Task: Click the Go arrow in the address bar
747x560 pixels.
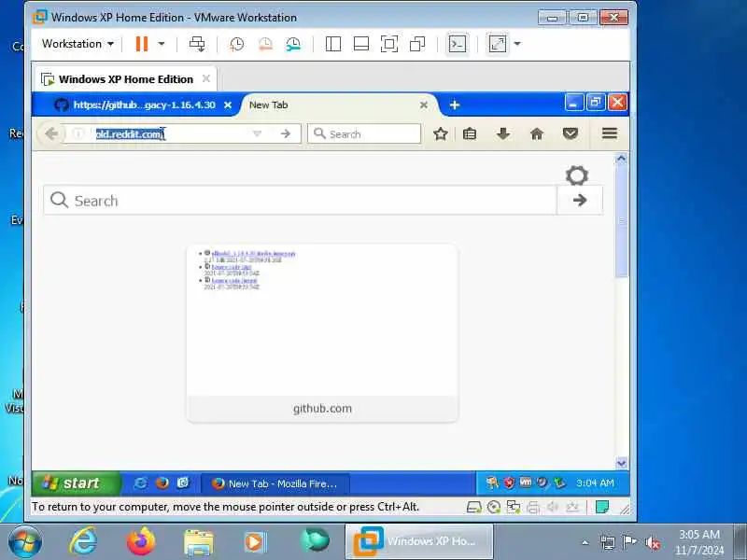Action: (286, 133)
